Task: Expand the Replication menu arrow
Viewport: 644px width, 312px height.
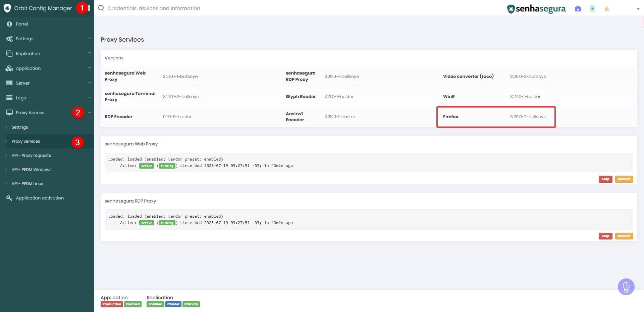Action: coord(90,53)
